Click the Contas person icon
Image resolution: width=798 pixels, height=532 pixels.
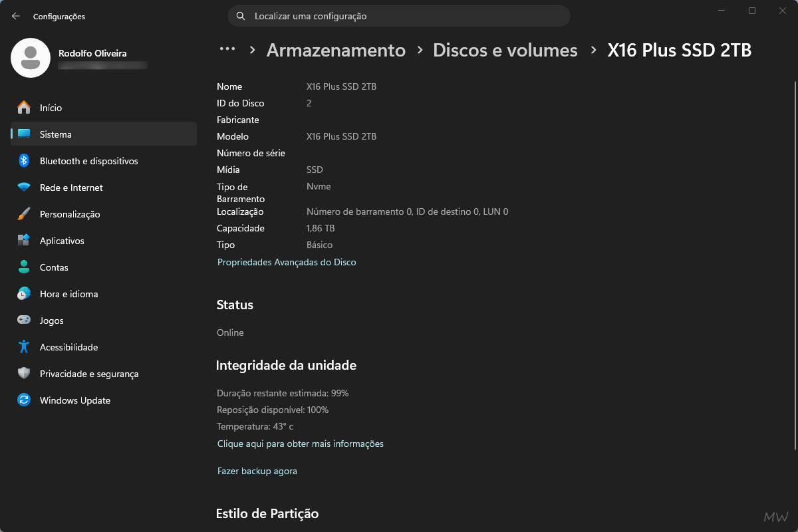[24, 267]
